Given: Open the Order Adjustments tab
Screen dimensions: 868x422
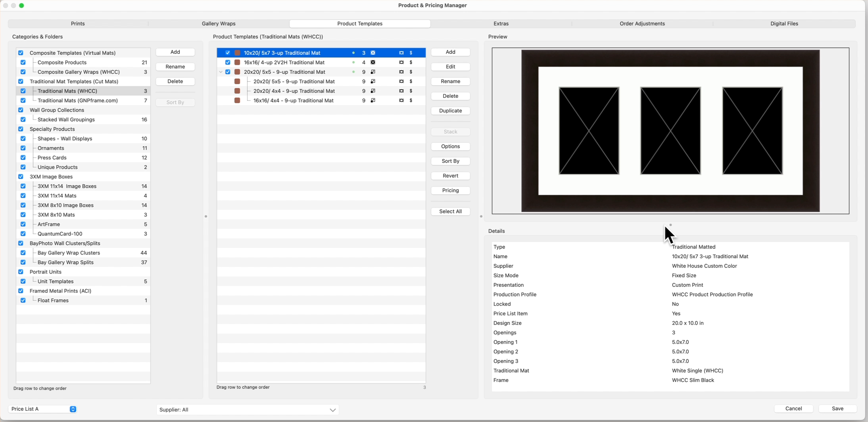Looking at the screenshot, I should pyautogui.click(x=642, y=23).
